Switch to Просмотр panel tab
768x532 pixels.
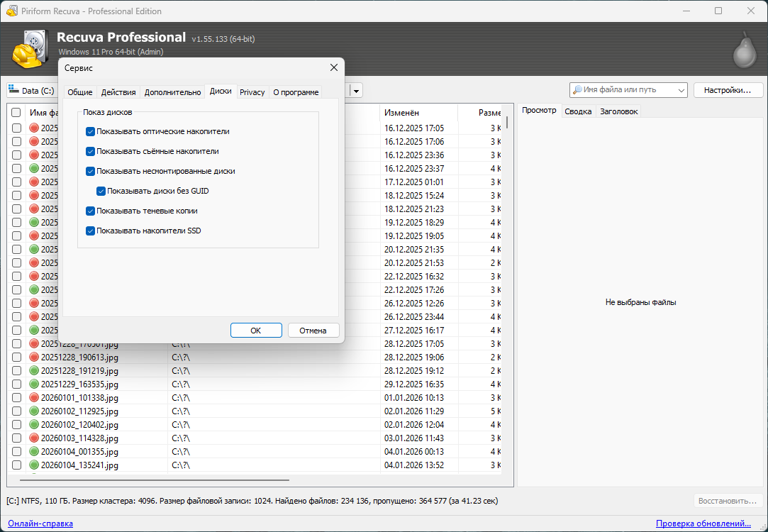[539, 111]
